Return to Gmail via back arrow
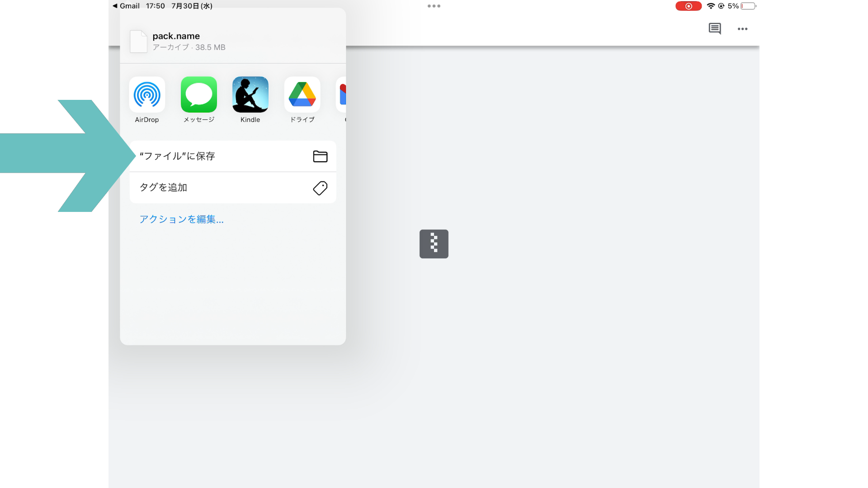868x488 pixels. tap(126, 6)
